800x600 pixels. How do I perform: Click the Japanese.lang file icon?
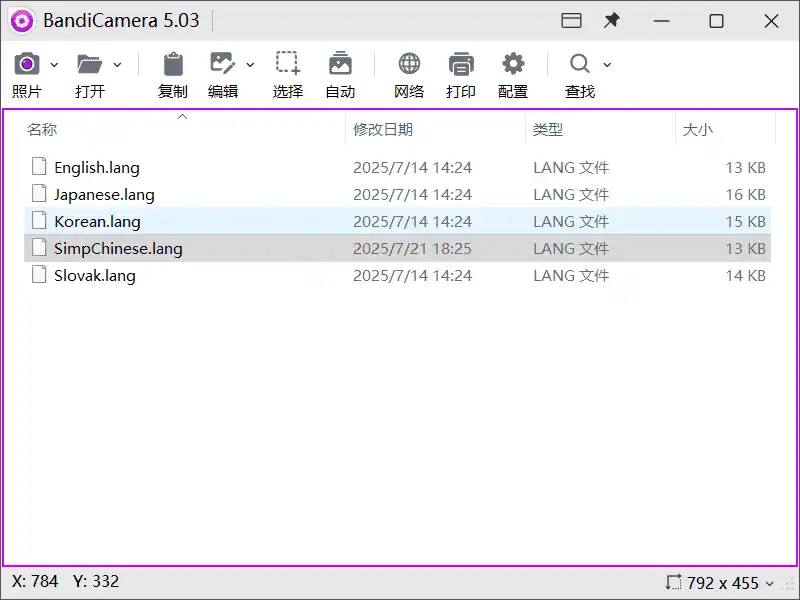(39, 193)
